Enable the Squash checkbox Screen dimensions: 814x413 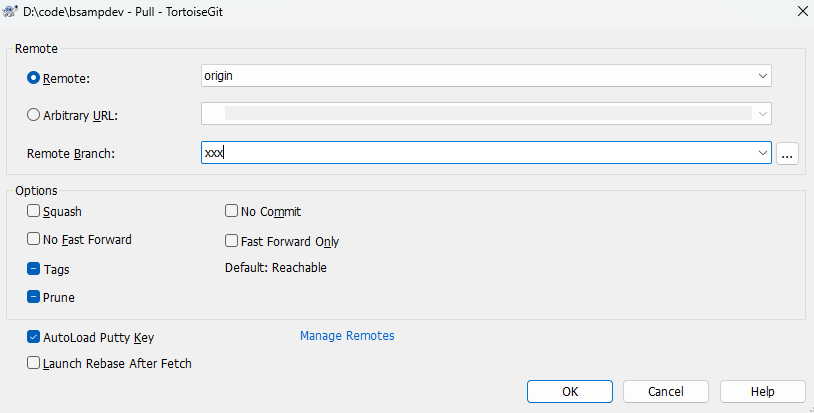(x=33, y=211)
